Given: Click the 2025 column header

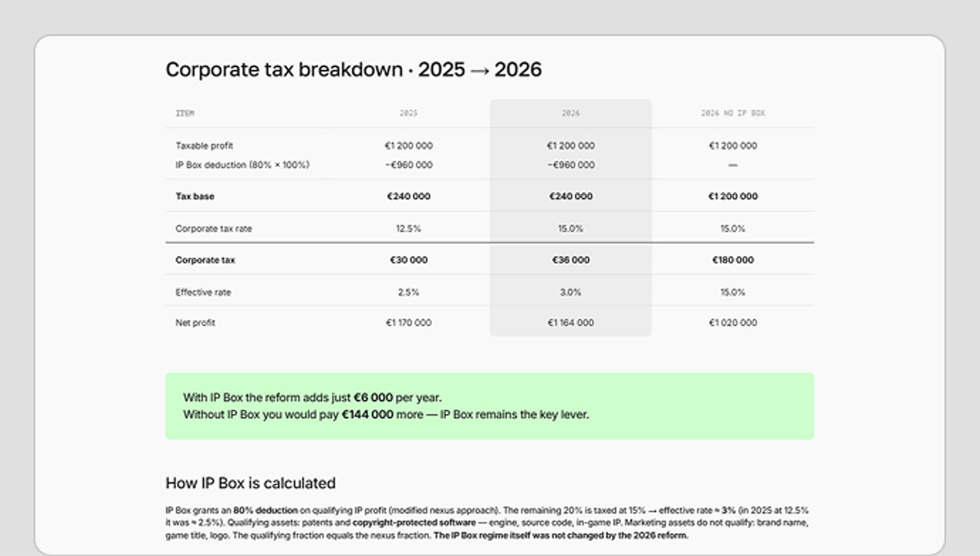Looking at the screenshot, I should point(409,113).
